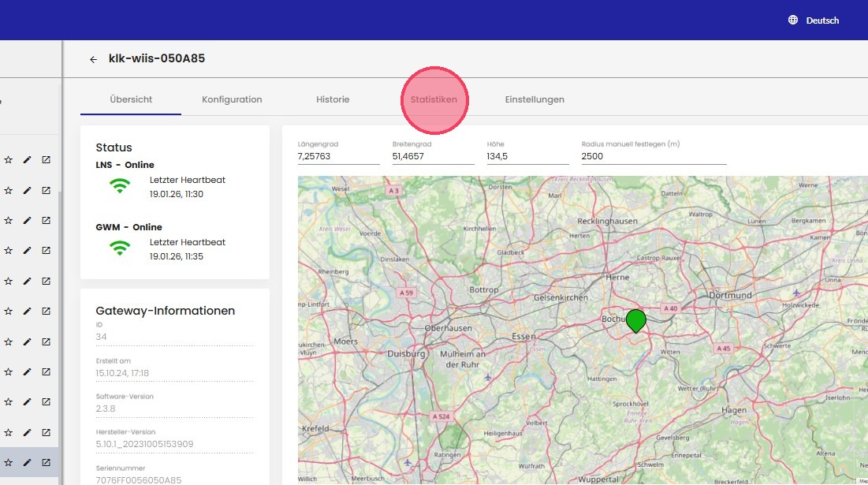
Task: Toggle the favorite star in the topmost row
Action: tap(8, 160)
